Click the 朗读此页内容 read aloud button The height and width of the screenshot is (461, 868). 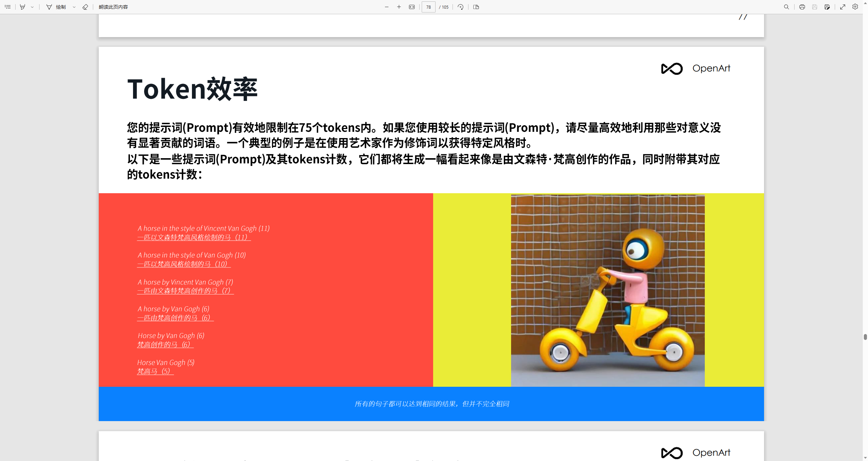tap(113, 7)
